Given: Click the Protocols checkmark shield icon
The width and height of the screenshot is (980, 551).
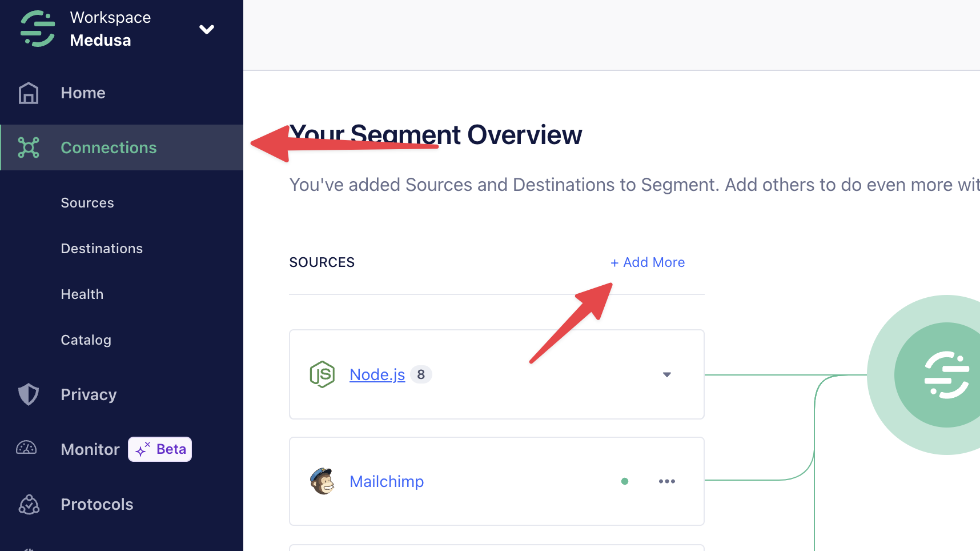Looking at the screenshot, I should (28, 504).
